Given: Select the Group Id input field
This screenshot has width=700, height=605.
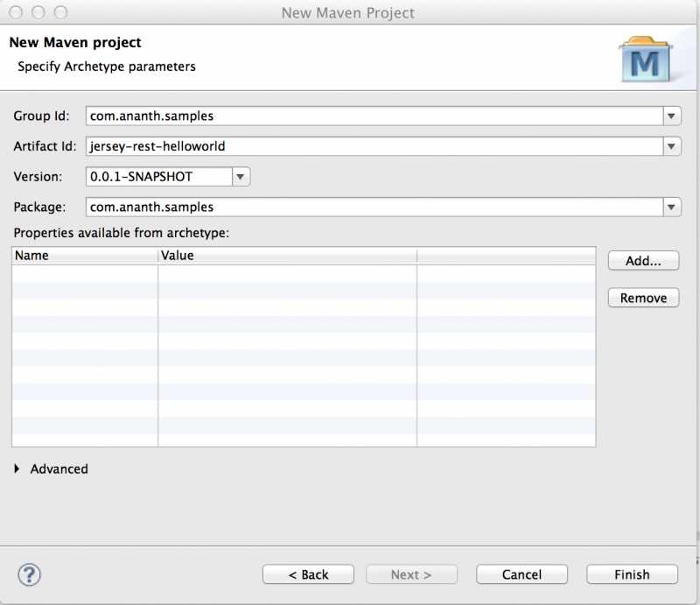Looking at the screenshot, I should point(350,116).
